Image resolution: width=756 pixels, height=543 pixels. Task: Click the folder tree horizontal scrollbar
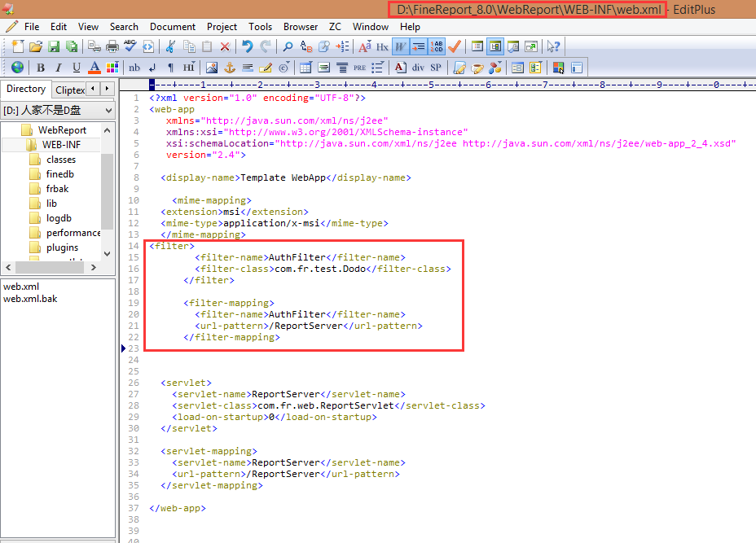pyautogui.click(x=51, y=267)
